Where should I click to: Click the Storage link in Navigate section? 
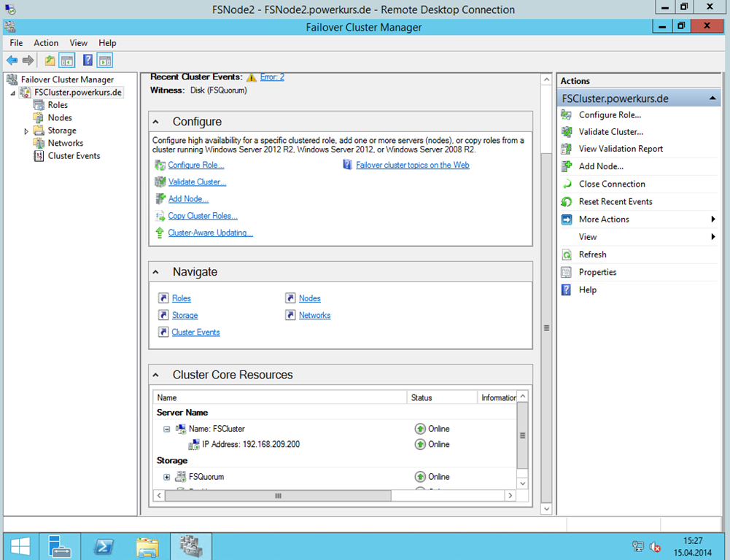pos(185,316)
